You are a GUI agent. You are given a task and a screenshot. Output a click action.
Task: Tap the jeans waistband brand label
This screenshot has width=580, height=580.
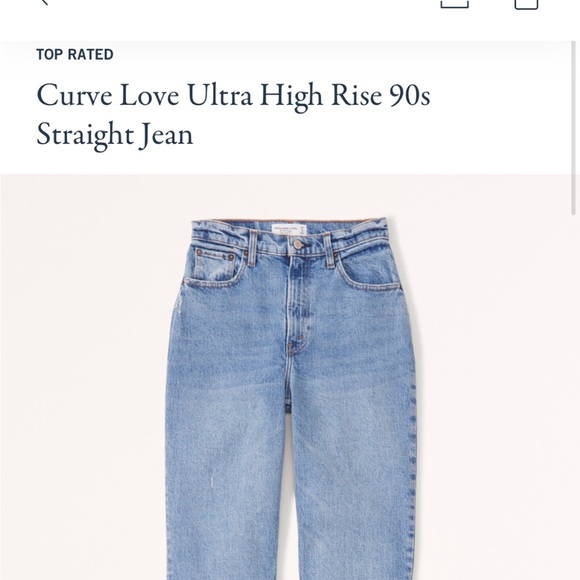coord(289,230)
